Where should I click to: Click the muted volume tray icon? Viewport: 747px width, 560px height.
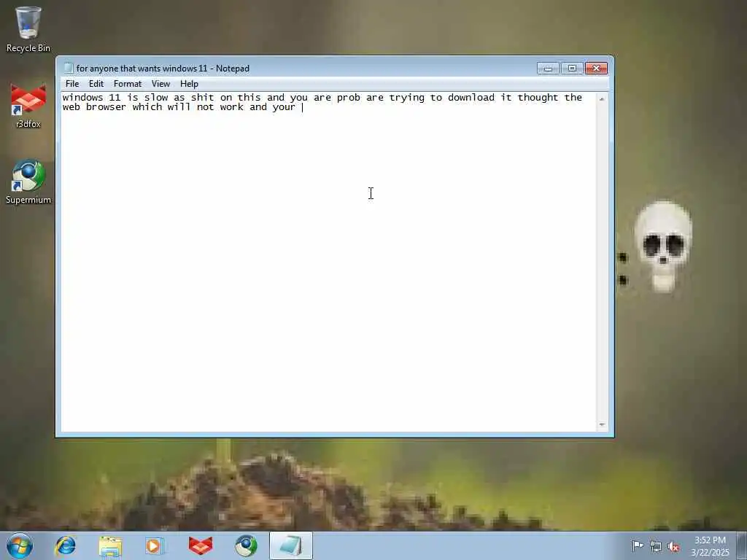[x=673, y=546]
